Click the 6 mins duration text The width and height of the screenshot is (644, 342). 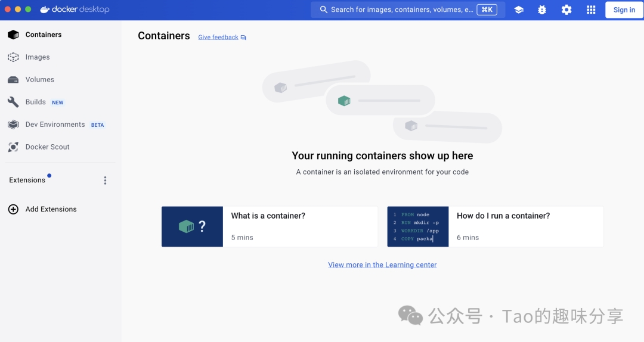click(468, 237)
